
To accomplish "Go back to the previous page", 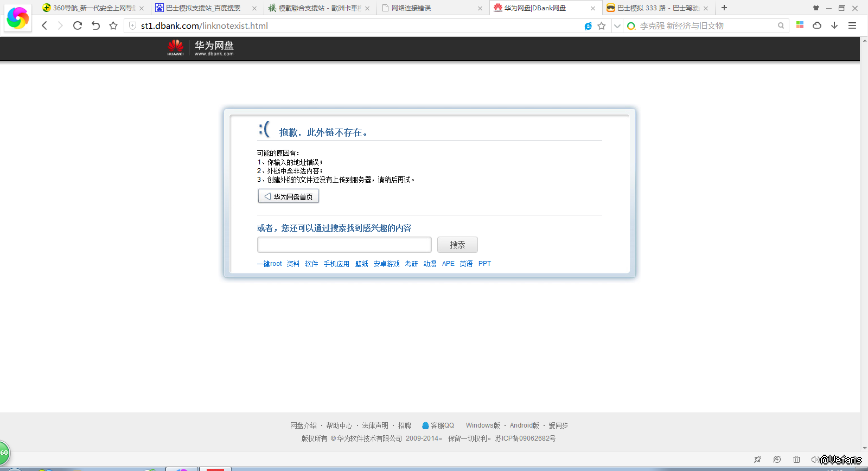I will (x=44, y=26).
